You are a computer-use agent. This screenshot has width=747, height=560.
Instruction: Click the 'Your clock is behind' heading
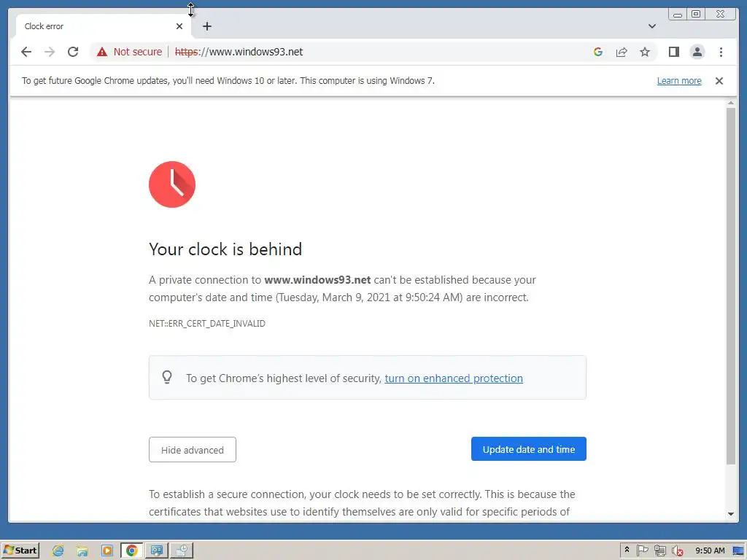point(225,249)
